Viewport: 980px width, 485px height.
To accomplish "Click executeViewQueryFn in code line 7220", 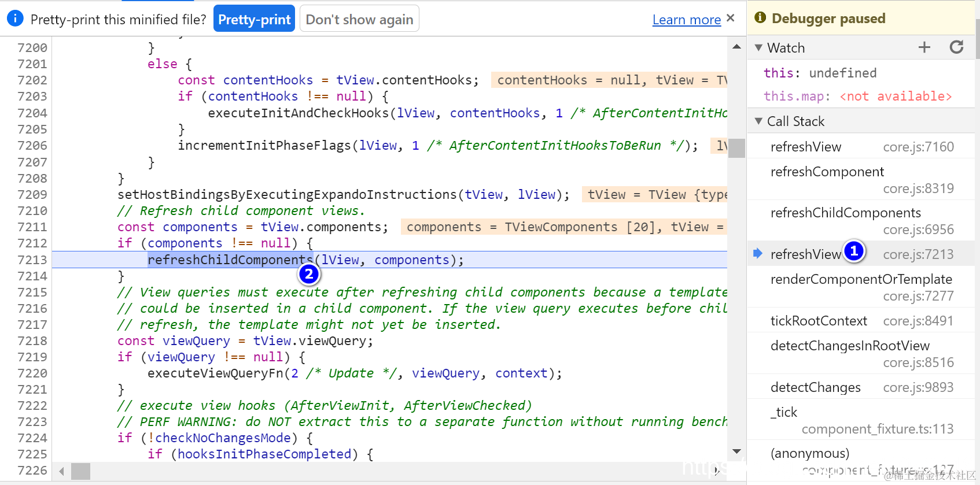I will (215, 373).
